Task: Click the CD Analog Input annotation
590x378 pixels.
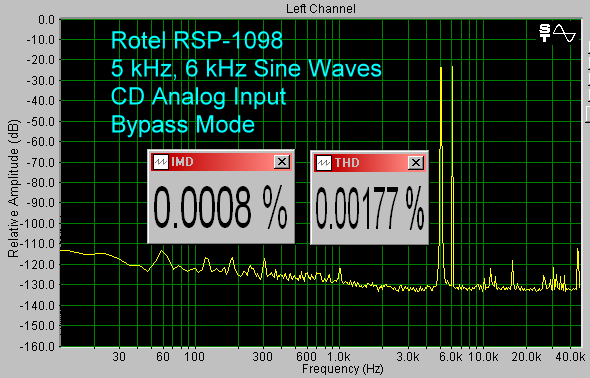Action: [199, 97]
